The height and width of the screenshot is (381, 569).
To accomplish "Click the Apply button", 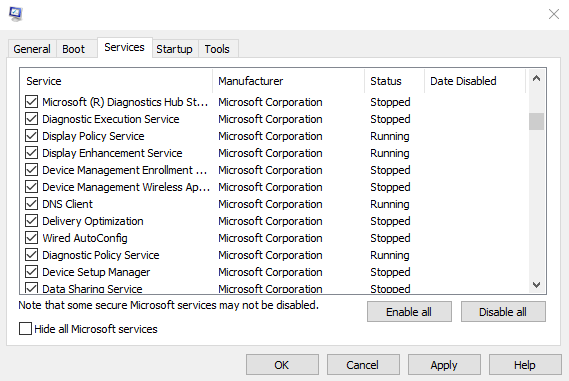I will (444, 365).
